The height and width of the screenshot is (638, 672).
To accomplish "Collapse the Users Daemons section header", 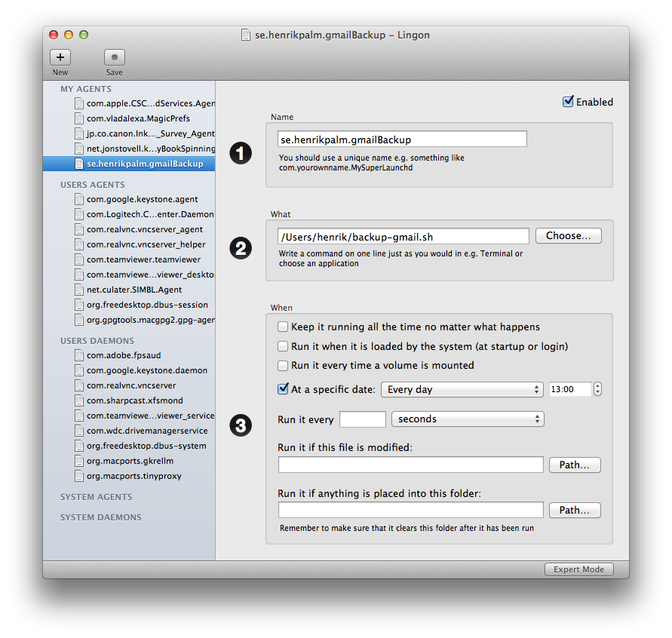I will [97, 341].
